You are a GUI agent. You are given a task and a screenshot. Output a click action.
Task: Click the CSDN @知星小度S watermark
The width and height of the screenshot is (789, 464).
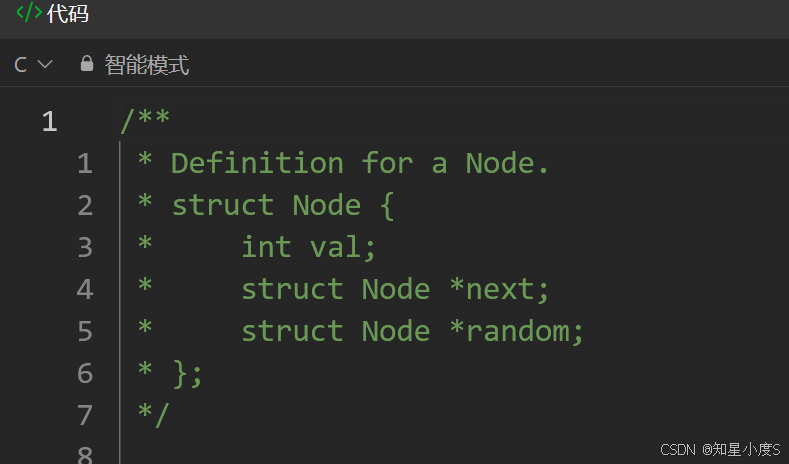click(720, 449)
